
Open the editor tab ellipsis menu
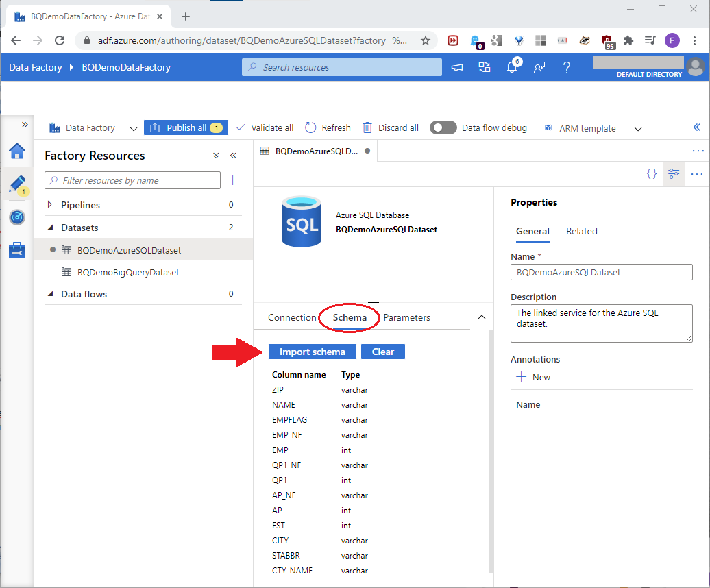[x=698, y=151]
